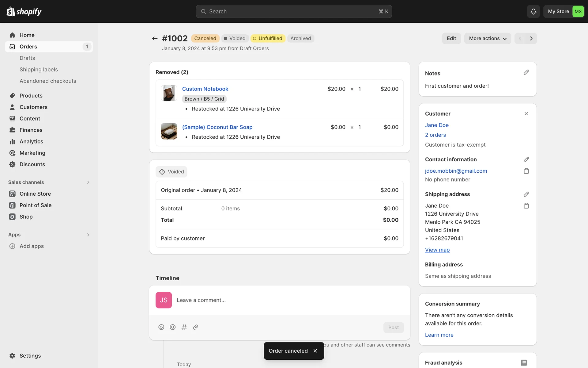Expand the Apps section chevron
The height and width of the screenshot is (368, 588).
tap(88, 235)
